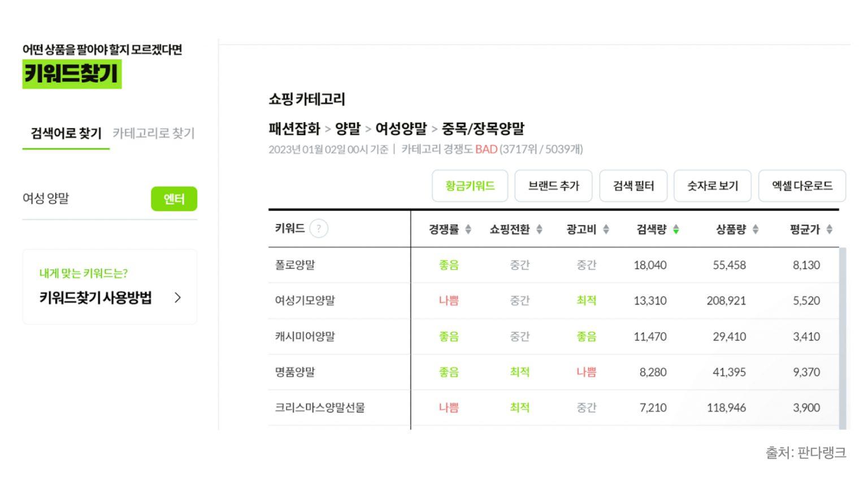
Task: Open the 브랜드 추가 option
Action: (553, 186)
